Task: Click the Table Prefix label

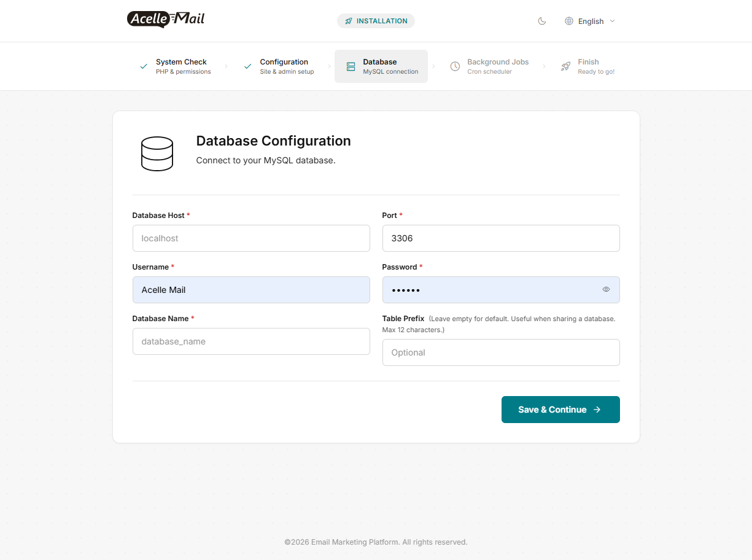Action: coord(403,319)
